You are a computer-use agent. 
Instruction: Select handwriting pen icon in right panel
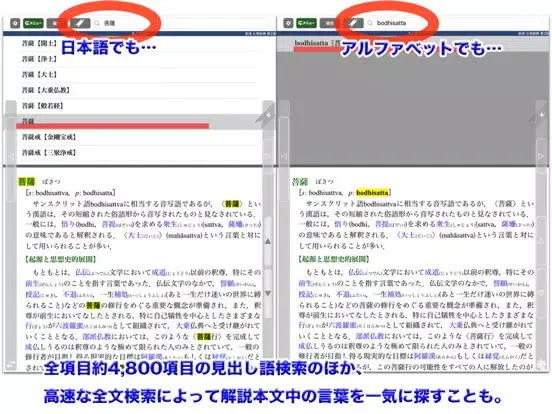tap(353, 23)
